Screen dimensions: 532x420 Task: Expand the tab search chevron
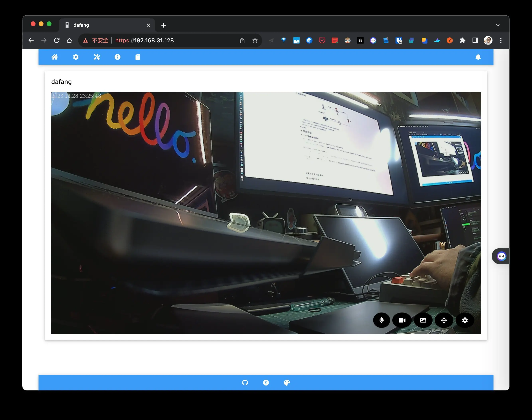(497, 25)
